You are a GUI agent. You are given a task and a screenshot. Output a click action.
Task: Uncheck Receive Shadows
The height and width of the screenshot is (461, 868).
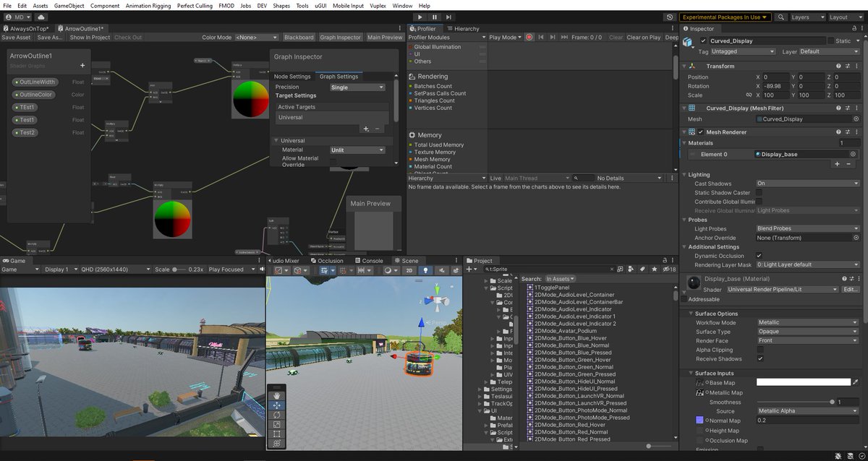pyautogui.click(x=759, y=358)
